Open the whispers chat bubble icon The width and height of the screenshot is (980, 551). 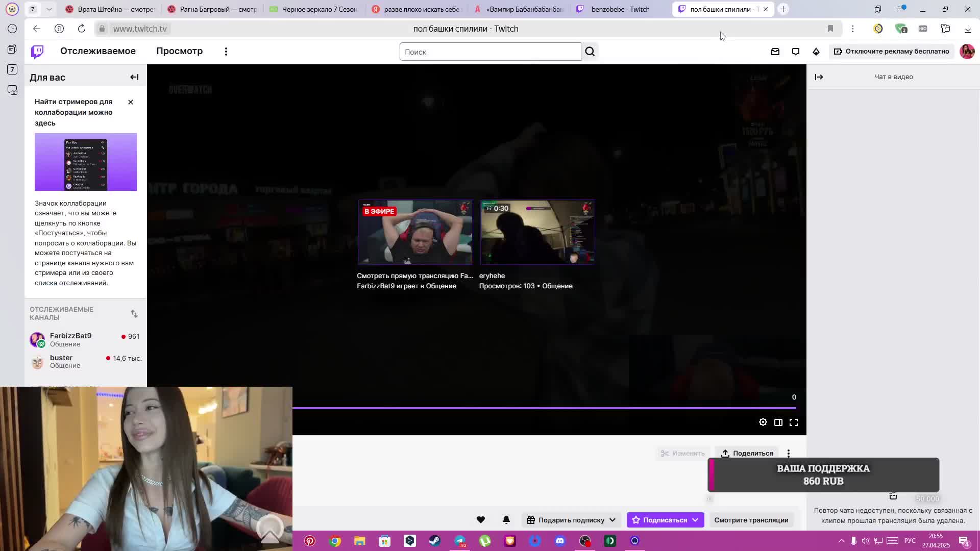tap(796, 52)
